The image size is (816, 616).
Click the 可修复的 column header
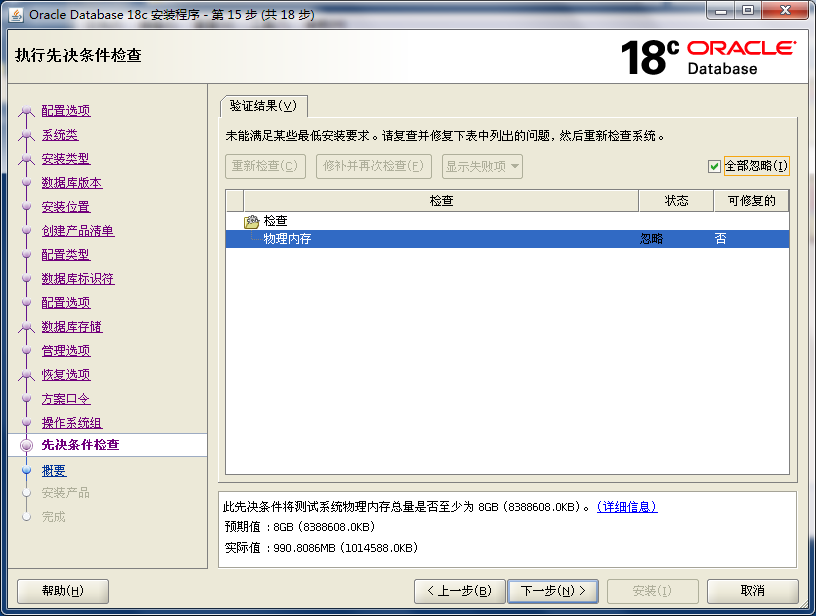(751, 201)
